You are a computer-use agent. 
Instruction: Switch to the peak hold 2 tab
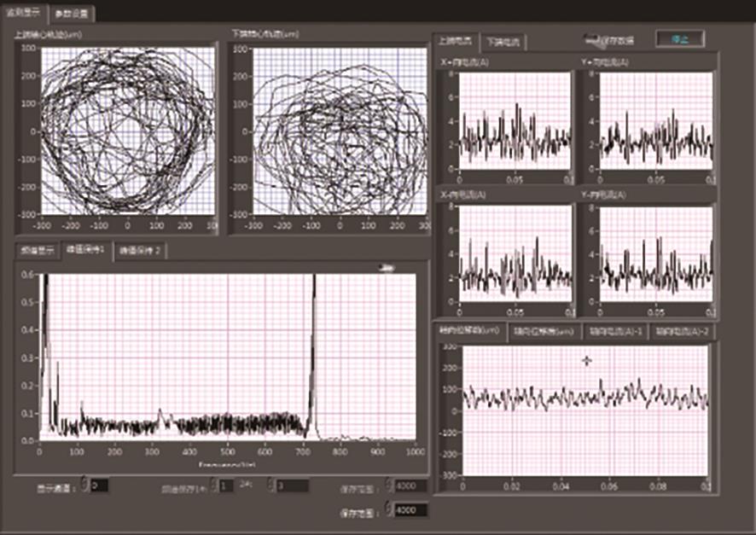click(x=142, y=250)
